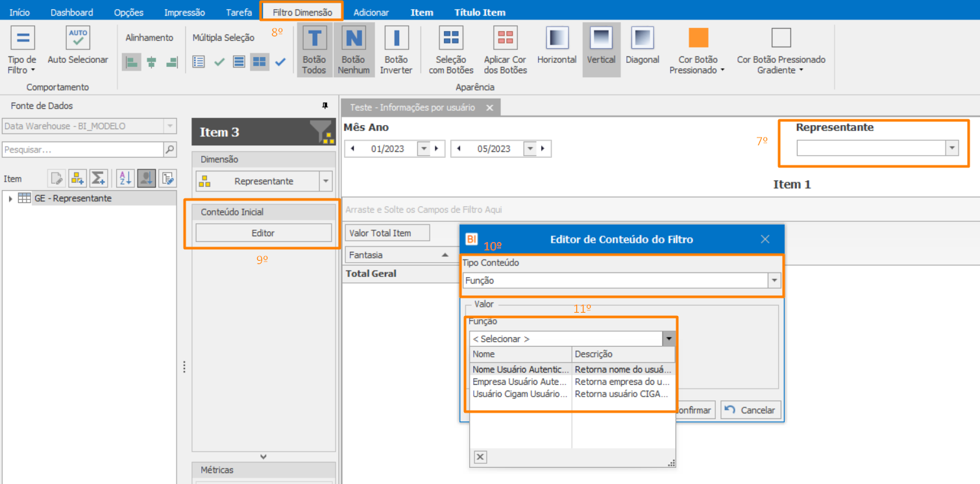Click the edit properties list icon
The height and width of the screenshot is (484, 980).
(167, 178)
